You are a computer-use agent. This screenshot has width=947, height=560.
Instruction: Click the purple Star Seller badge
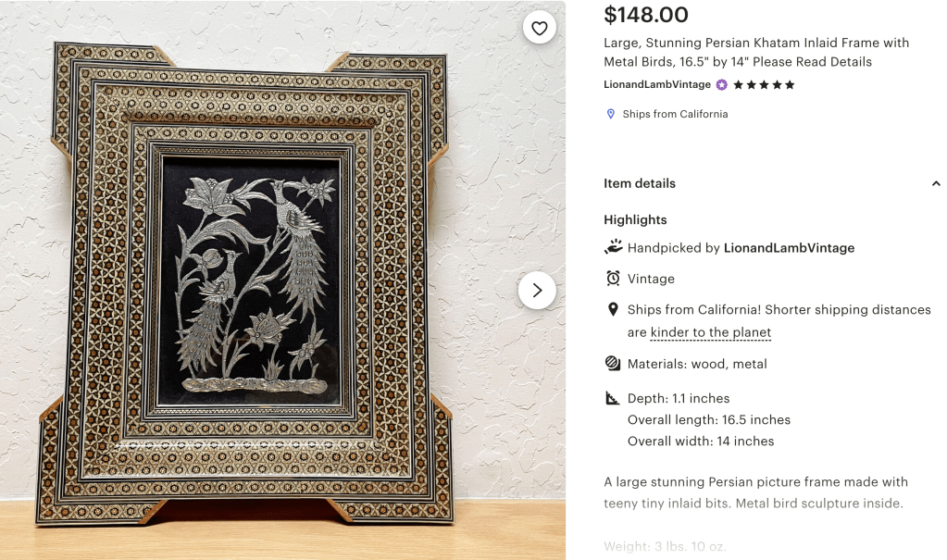click(x=722, y=85)
